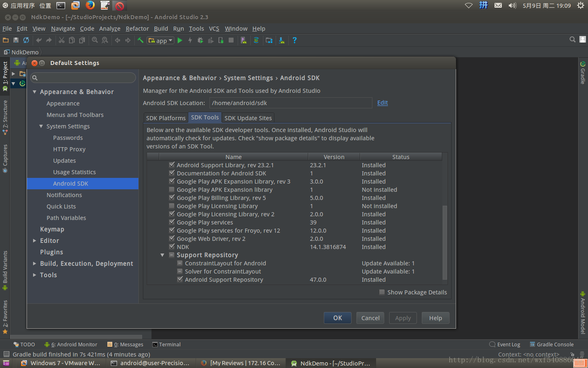Click the Back navigation arrow

click(118, 40)
